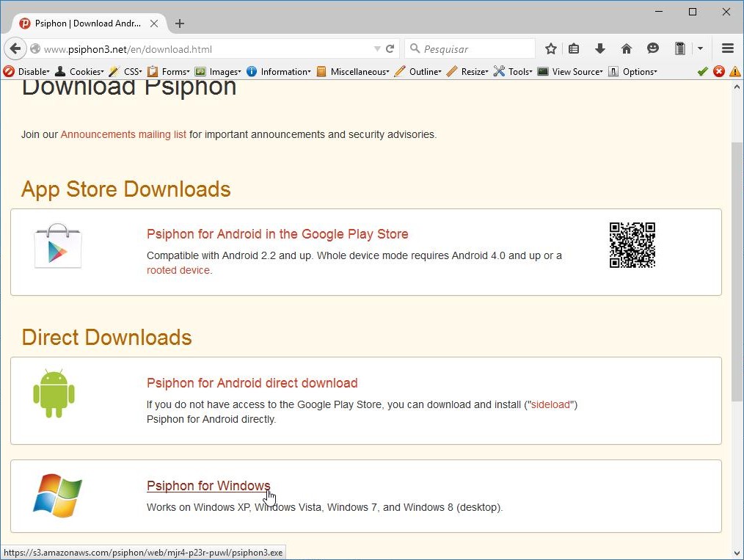744x560 pixels.
Task: Bookmark this page with the star icon
Action: tap(550, 48)
